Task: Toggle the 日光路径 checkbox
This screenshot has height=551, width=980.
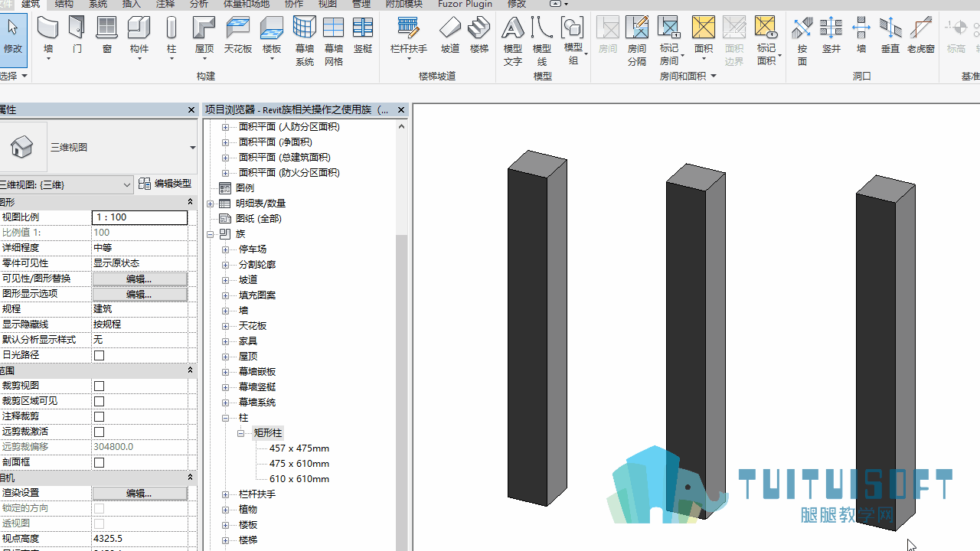Action: point(99,355)
